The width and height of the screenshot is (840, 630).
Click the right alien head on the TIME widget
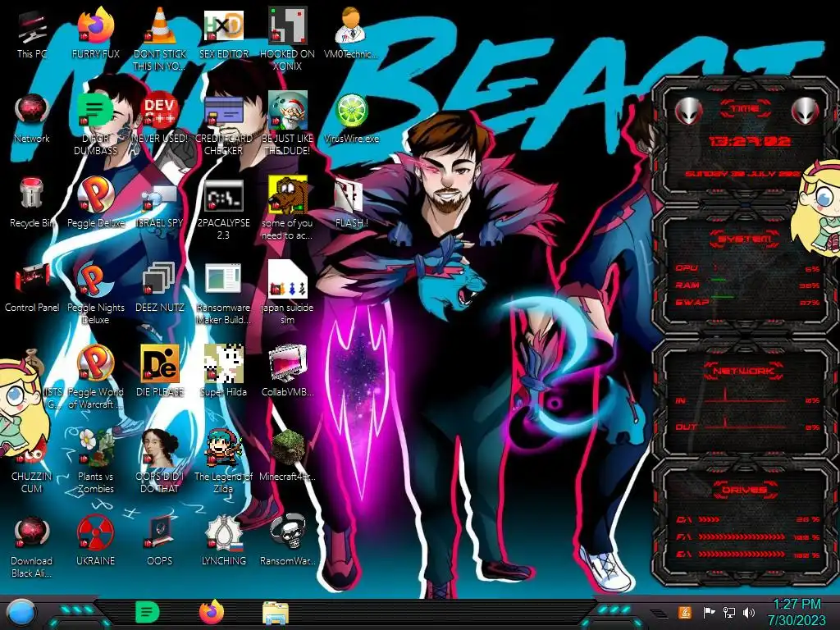pos(806,111)
